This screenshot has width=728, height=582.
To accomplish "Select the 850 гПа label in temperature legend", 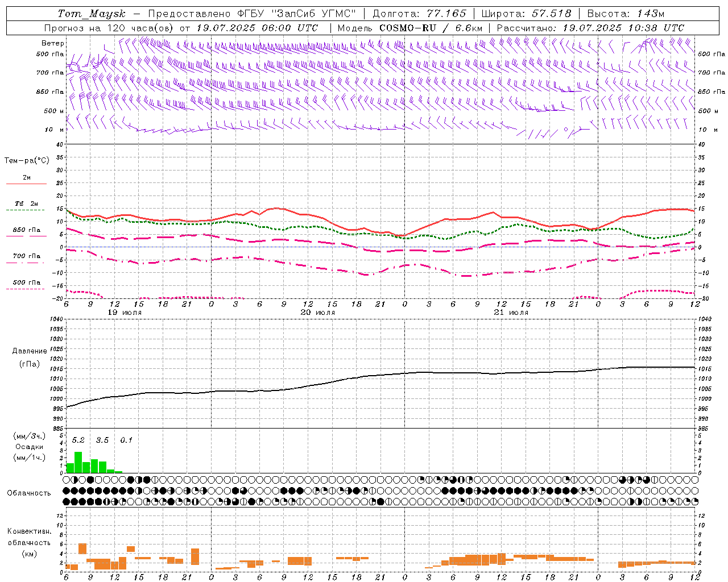I will coord(27,230).
